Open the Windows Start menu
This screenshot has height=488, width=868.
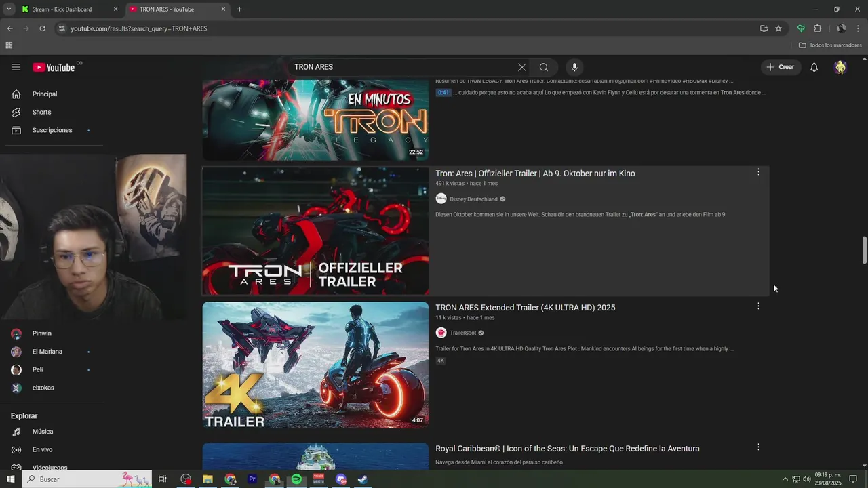point(10,479)
